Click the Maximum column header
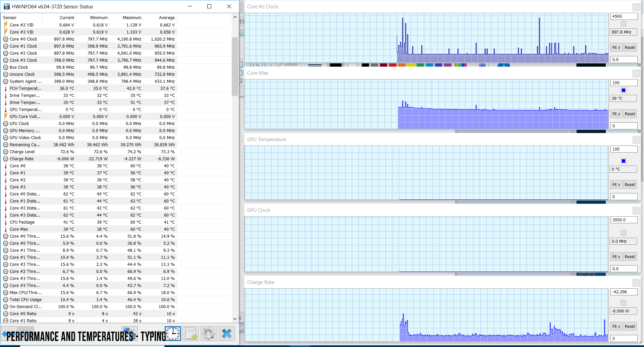The height and width of the screenshot is (347, 644). click(x=126, y=18)
